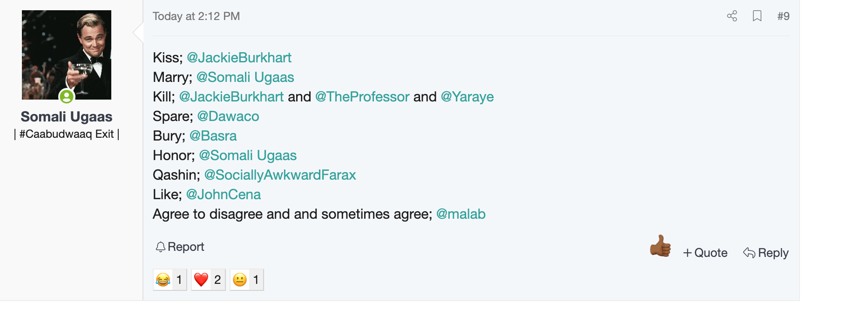
Task: Visit the @Dawaco mention under Spare
Action: click(228, 116)
